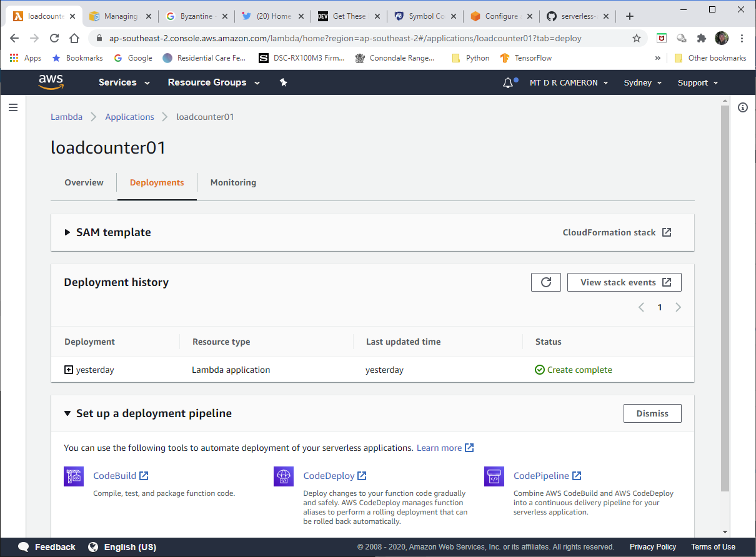
Task: Click the Lambda application resource type cell
Action: tap(231, 370)
